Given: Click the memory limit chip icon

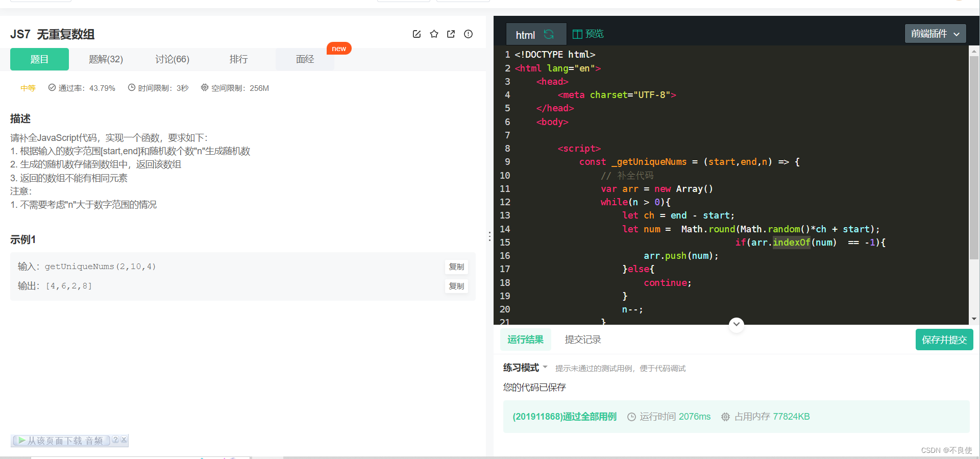Looking at the screenshot, I should [x=205, y=88].
